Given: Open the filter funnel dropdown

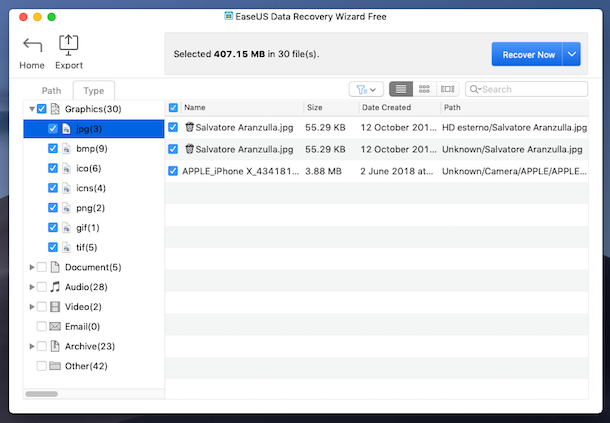Looking at the screenshot, I should (x=366, y=90).
